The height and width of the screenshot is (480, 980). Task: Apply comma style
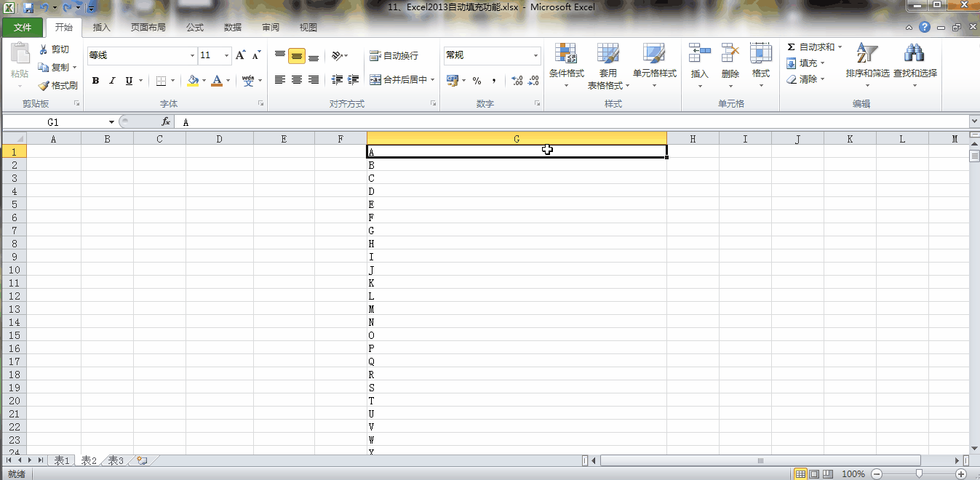tap(494, 81)
